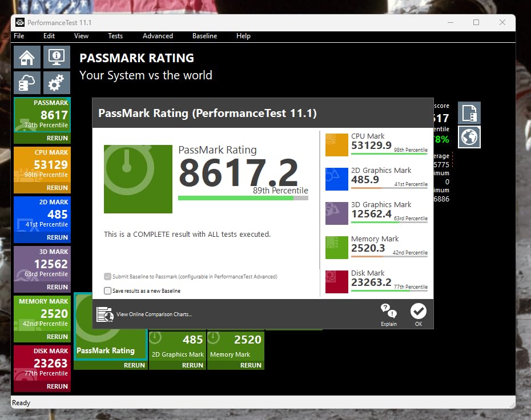The width and height of the screenshot is (531, 420).
Task: Click RERUN under the PassMark Rating tile
Action: pos(134,366)
